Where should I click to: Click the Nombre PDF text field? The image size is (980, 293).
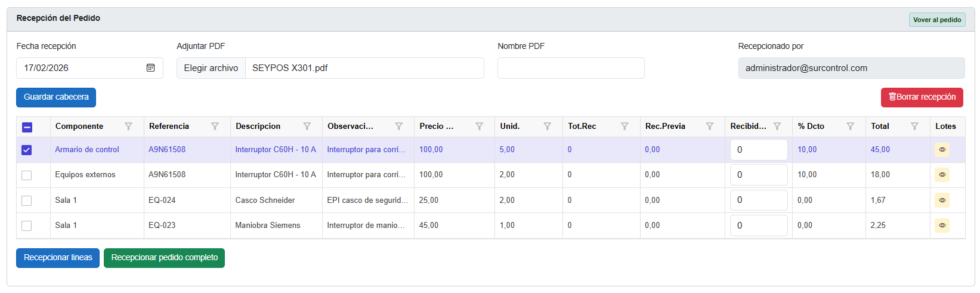point(571,68)
